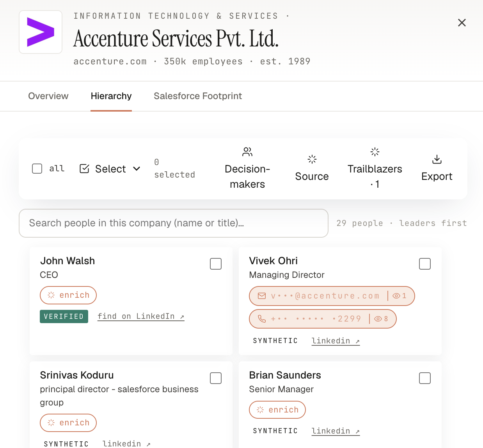Open Vivek Ohri's linkedin link
The height and width of the screenshot is (448, 483).
pyautogui.click(x=336, y=341)
